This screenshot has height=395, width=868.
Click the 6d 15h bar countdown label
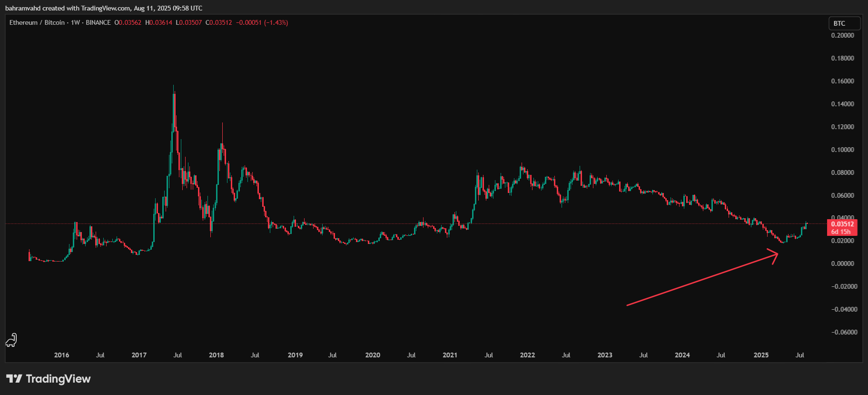point(841,232)
